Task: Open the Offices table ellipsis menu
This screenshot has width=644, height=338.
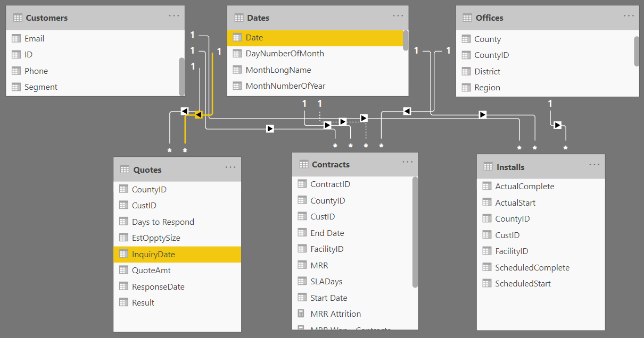Action: click(629, 16)
